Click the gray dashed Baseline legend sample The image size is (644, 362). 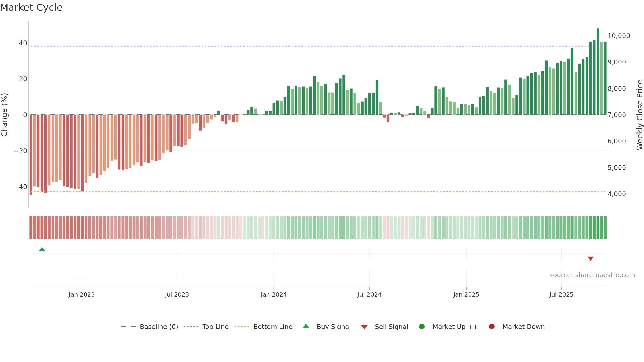pos(128,327)
